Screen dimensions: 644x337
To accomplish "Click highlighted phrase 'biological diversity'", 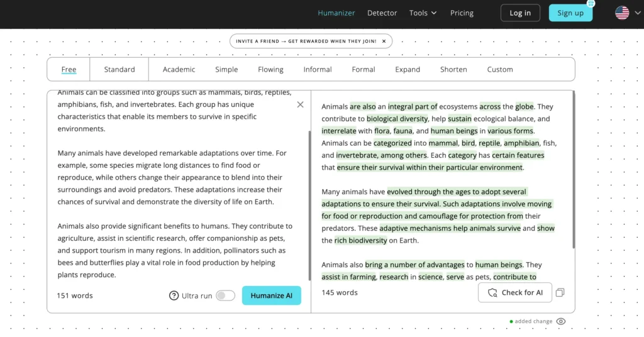I will pos(397,119).
